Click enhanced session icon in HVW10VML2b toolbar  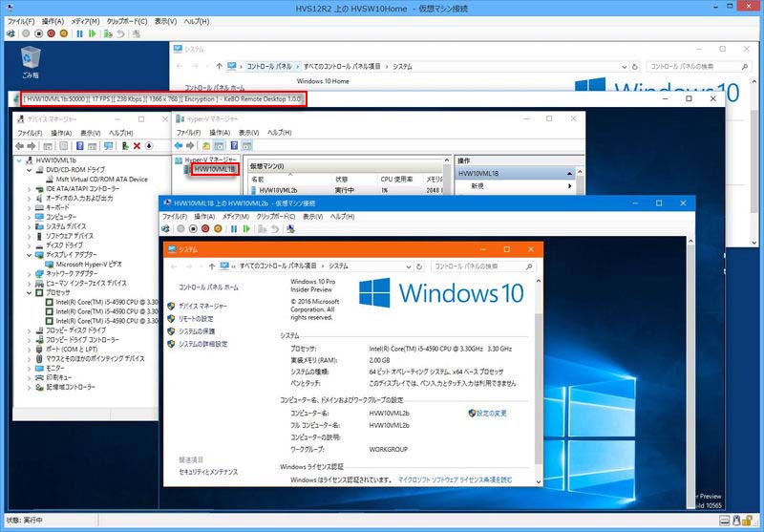[290, 228]
